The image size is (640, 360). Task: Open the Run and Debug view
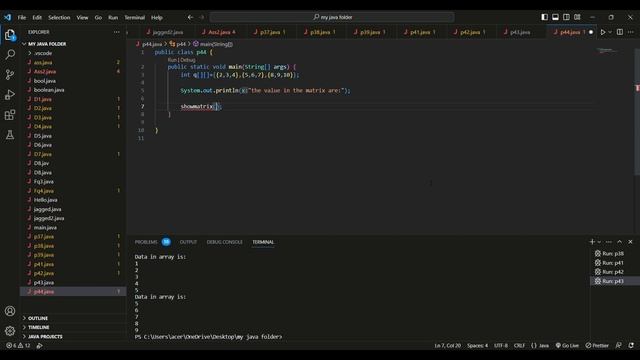coord(10,95)
